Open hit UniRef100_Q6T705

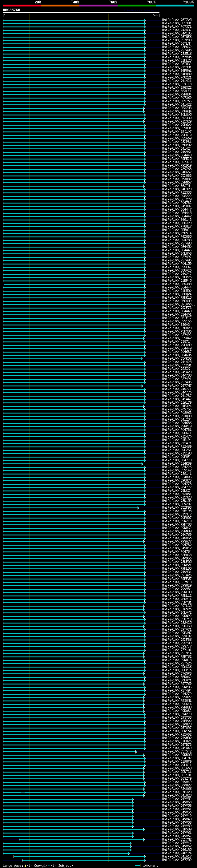176,20
